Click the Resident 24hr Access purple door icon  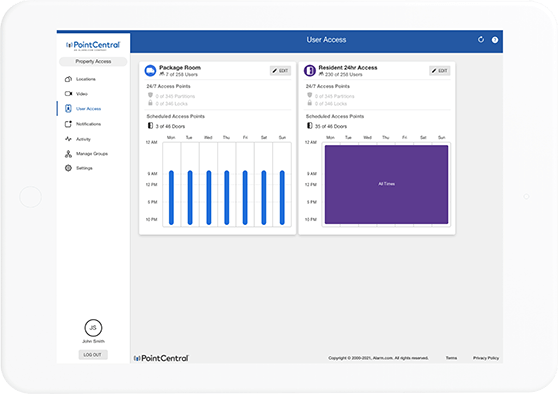click(x=310, y=70)
